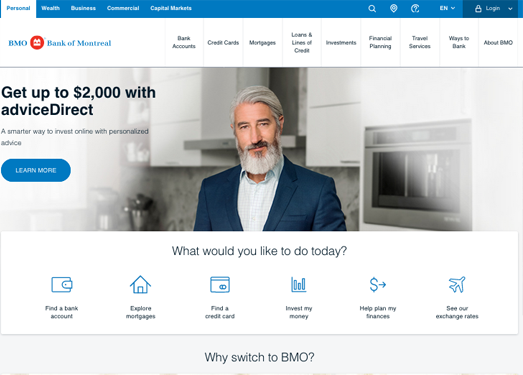Click the LEARN MORE button
This screenshot has height=375, width=523.
point(36,170)
